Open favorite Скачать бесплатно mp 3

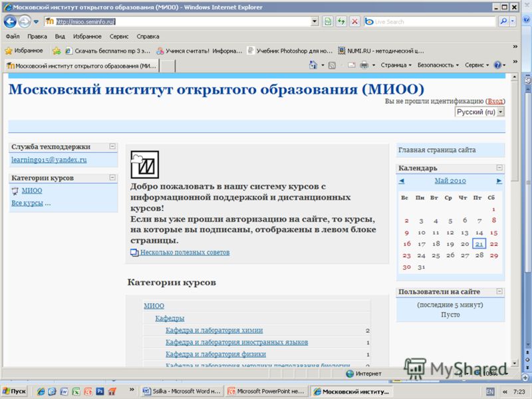pos(108,51)
